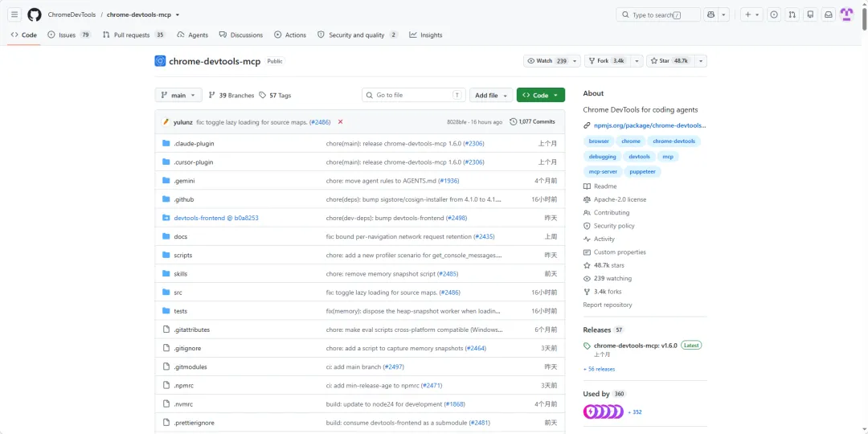
Task: View Security policy
Action: [x=609, y=226]
